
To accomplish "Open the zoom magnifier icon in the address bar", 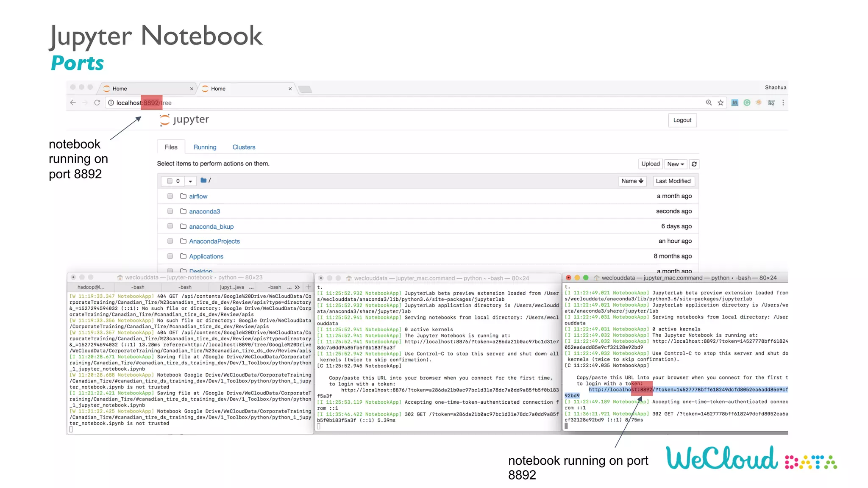I will coord(709,103).
